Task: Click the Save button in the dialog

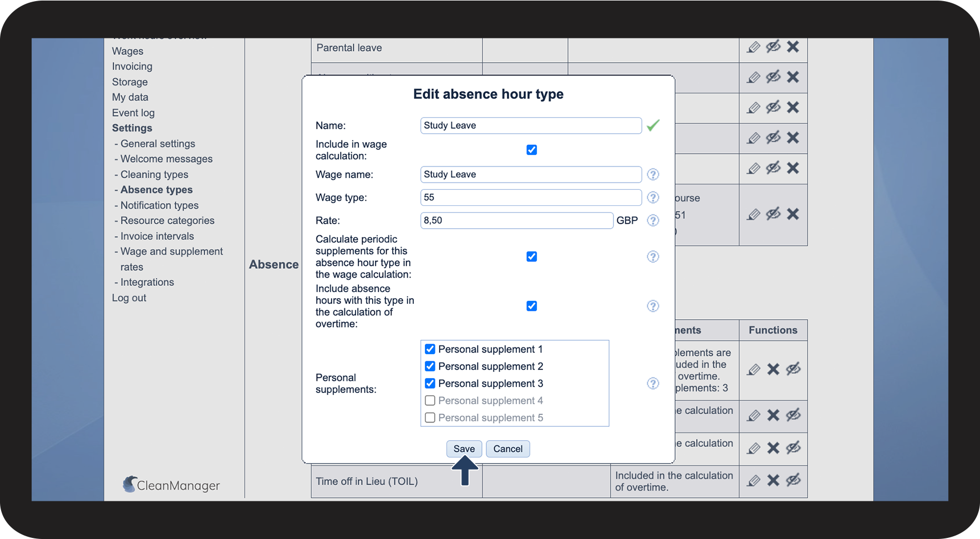Action: click(x=464, y=449)
